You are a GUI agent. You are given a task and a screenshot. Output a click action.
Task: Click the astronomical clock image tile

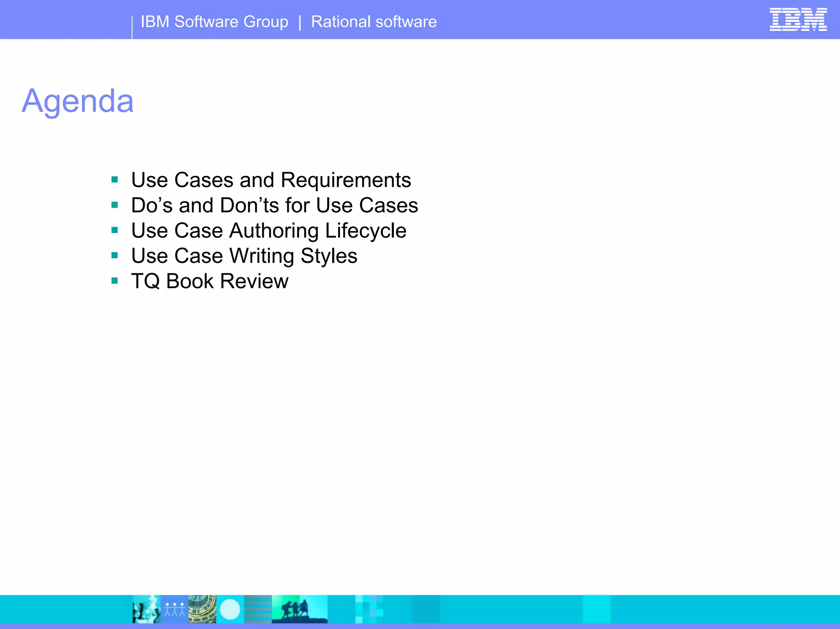click(202, 609)
